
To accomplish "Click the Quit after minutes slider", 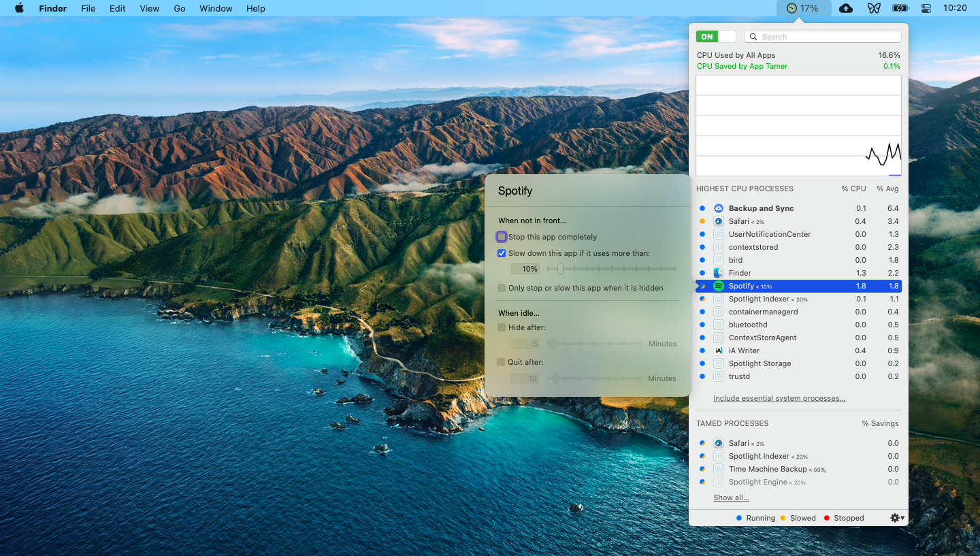I will 594,378.
